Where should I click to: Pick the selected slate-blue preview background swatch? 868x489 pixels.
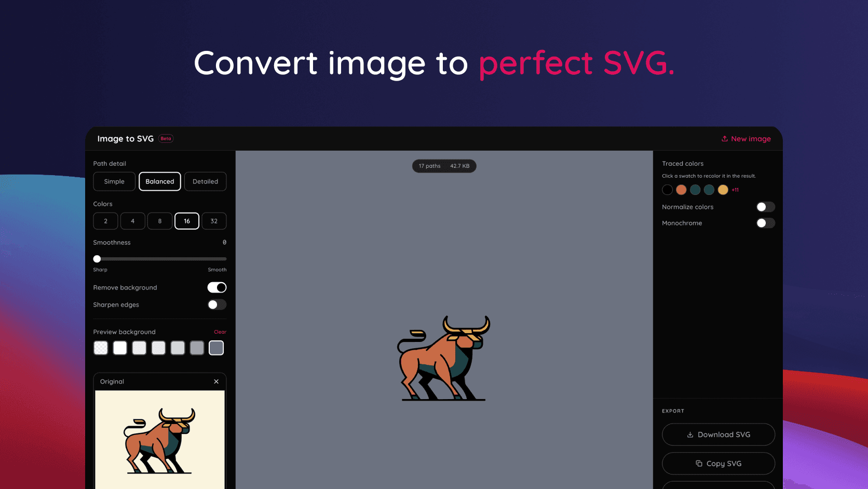[216, 348]
